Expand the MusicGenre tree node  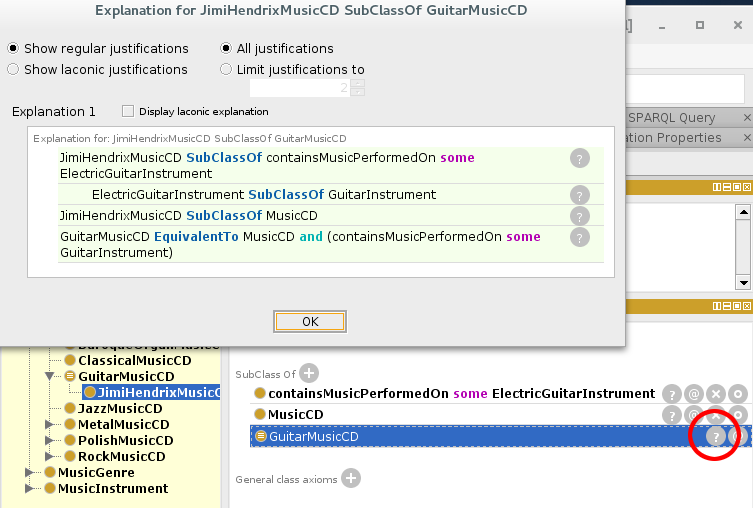click(x=29, y=472)
